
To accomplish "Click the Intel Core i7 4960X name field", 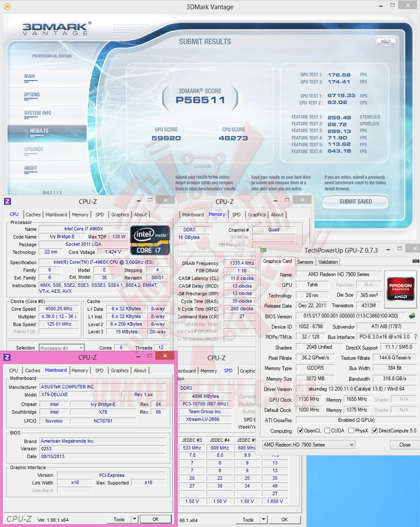I will coord(83,229).
